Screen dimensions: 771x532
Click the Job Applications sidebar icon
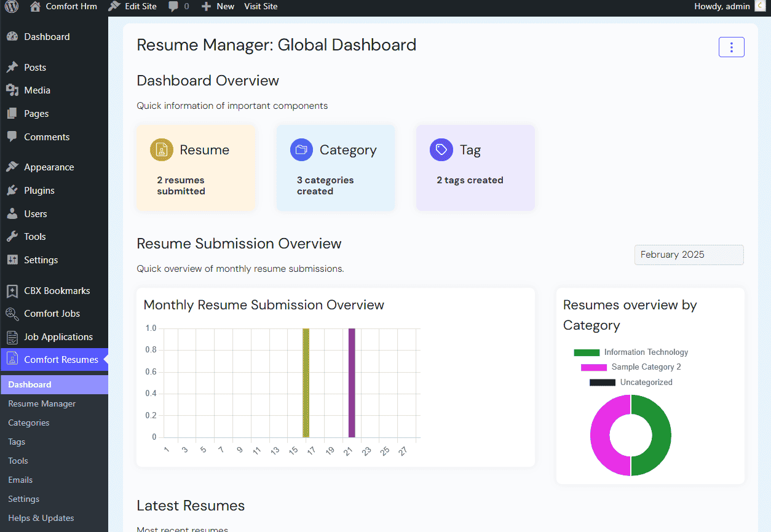(x=12, y=337)
